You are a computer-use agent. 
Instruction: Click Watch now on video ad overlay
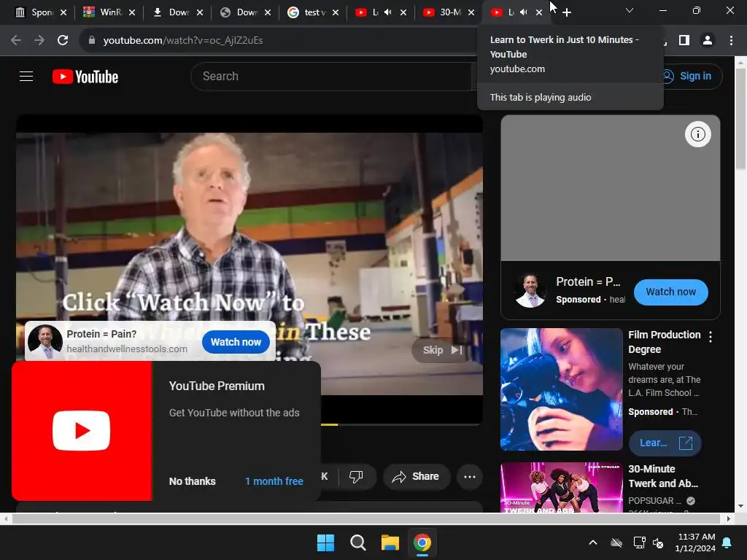[236, 342]
